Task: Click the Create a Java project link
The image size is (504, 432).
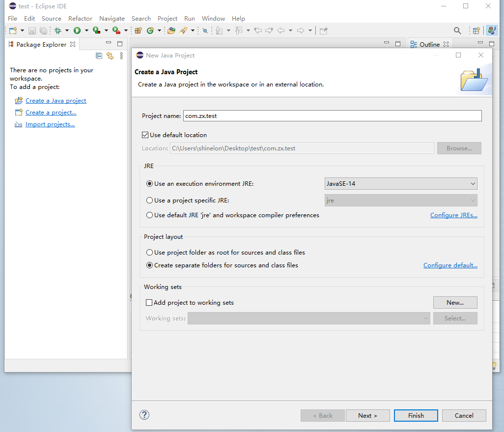Action: click(56, 101)
